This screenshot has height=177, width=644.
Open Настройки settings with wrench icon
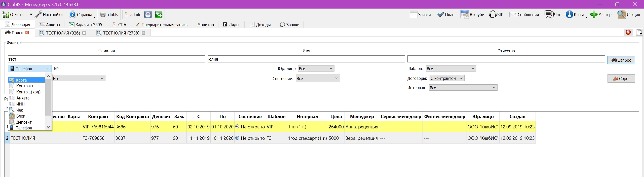(x=49, y=15)
